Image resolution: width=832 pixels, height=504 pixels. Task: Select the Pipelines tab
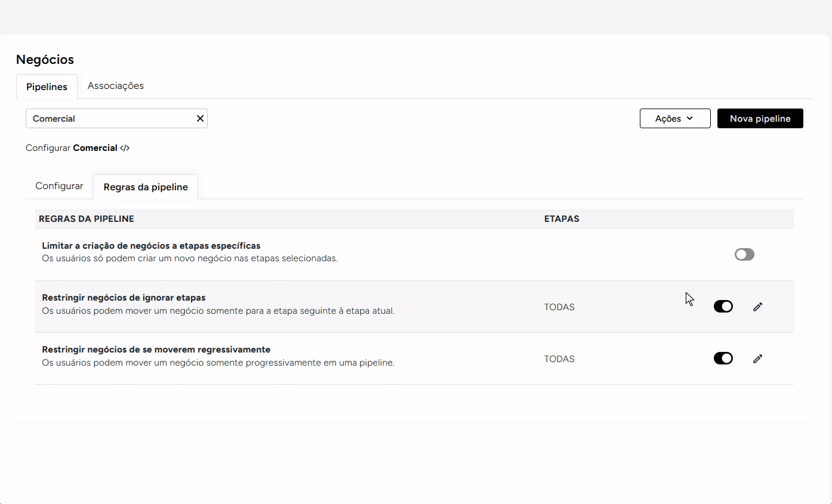(x=47, y=86)
